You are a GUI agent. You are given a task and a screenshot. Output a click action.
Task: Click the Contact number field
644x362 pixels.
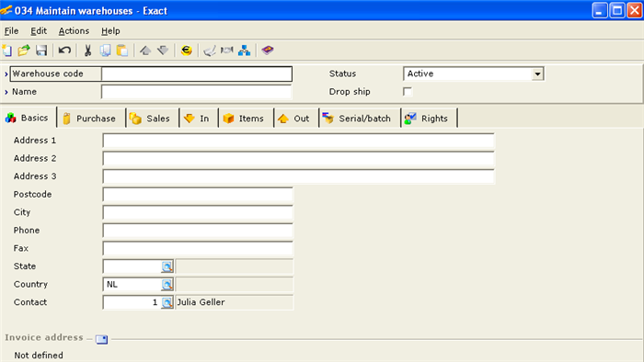point(132,302)
